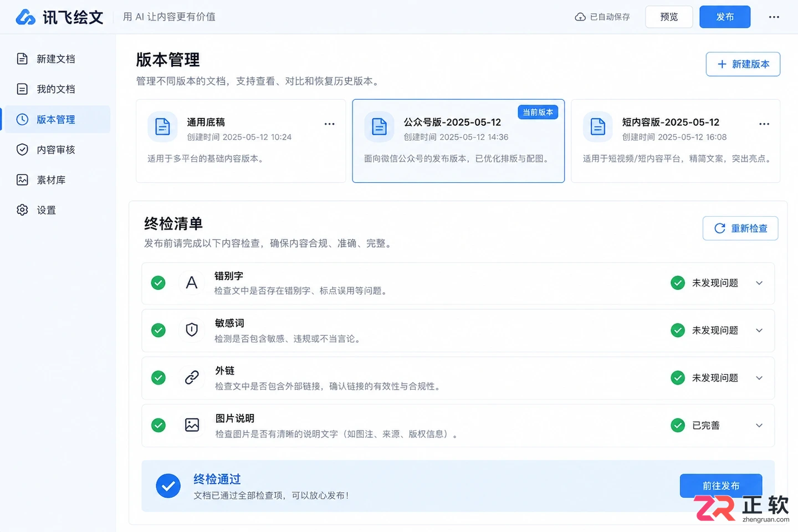Open 设置 in the sidebar
The width and height of the screenshot is (798, 532).
[58, 210]
